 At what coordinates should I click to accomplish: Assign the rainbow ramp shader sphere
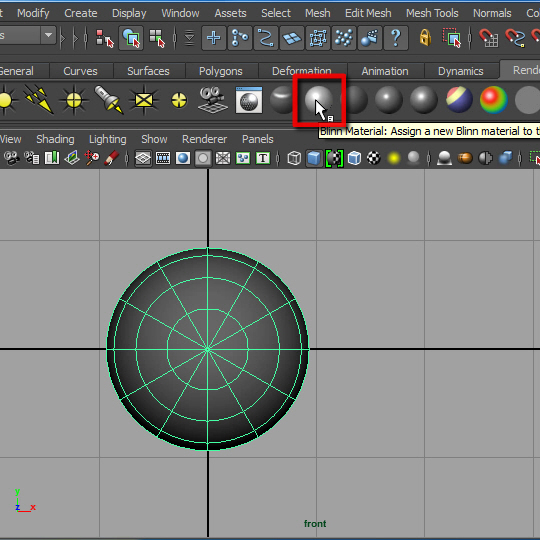494,100
